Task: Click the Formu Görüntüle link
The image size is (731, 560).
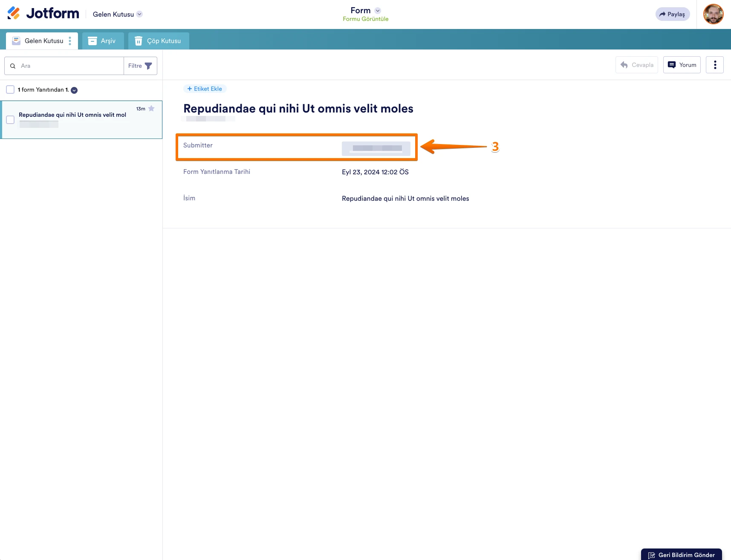Action: point(365,19)
